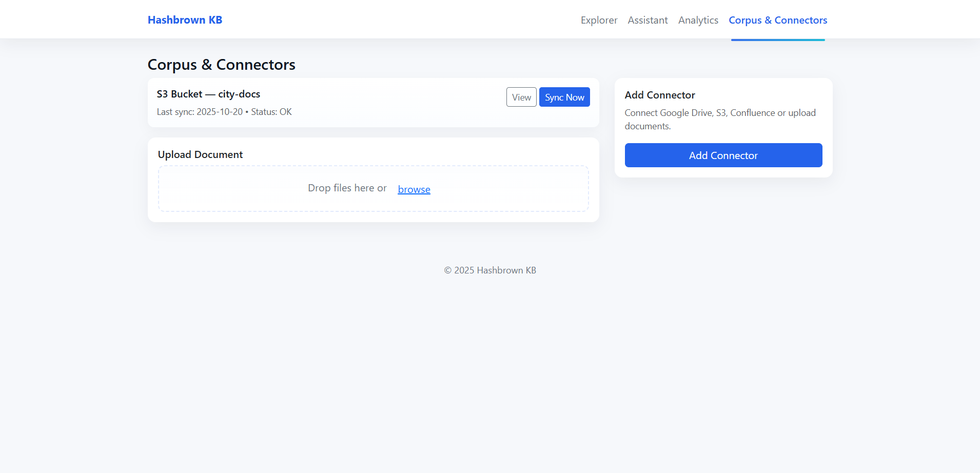Click the blue Add Connector button
Image resolution: width=980 pixels, height=473 pixels.
(723, 155)
